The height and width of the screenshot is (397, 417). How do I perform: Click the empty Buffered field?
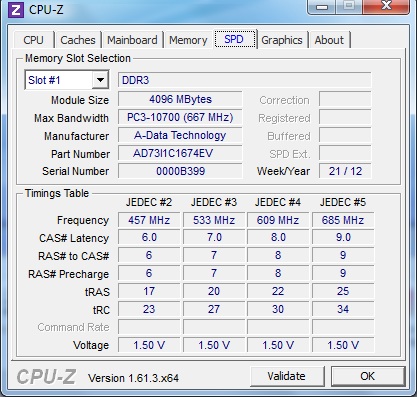tap(345, 135)
